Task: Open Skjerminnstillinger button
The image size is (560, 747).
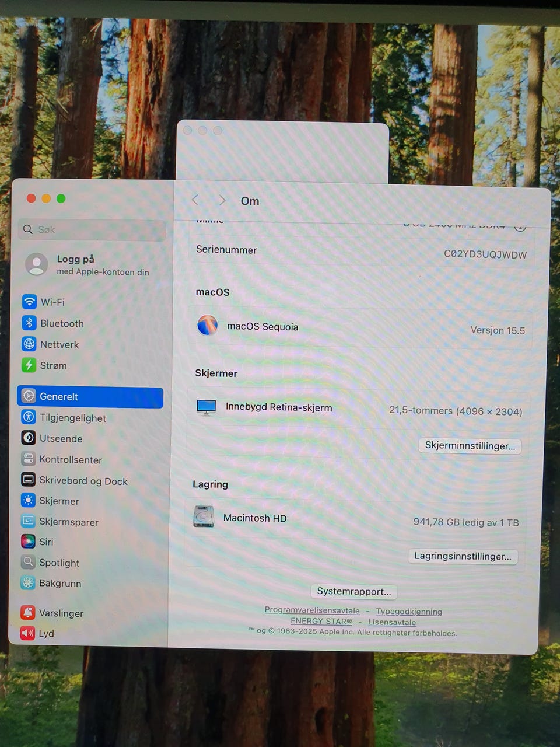Action: click(470, 446)
